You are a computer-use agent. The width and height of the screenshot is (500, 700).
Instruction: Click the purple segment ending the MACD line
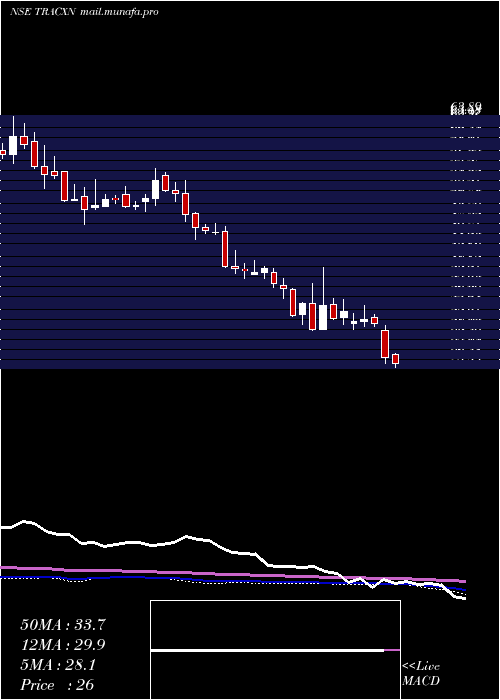[392, 650]
